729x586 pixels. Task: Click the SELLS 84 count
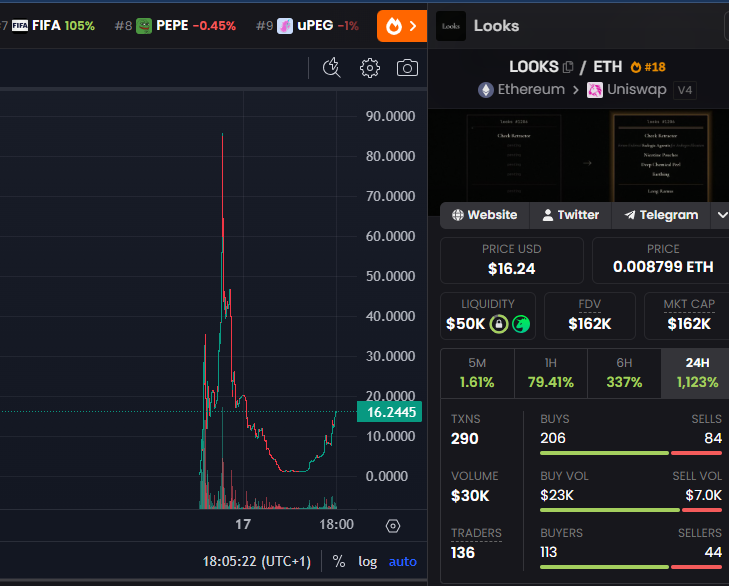(713, 438)
